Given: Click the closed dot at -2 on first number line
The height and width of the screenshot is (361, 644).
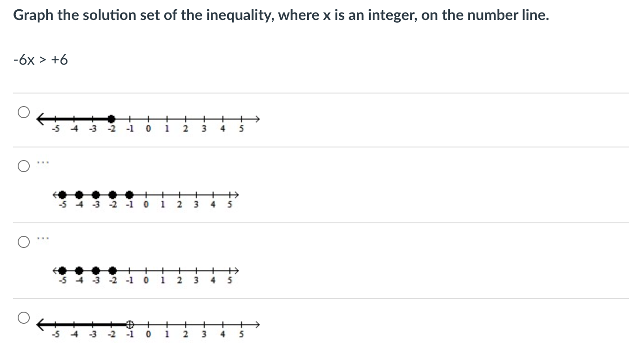Looking at the screenshot, I should click(x=111, y=119).
